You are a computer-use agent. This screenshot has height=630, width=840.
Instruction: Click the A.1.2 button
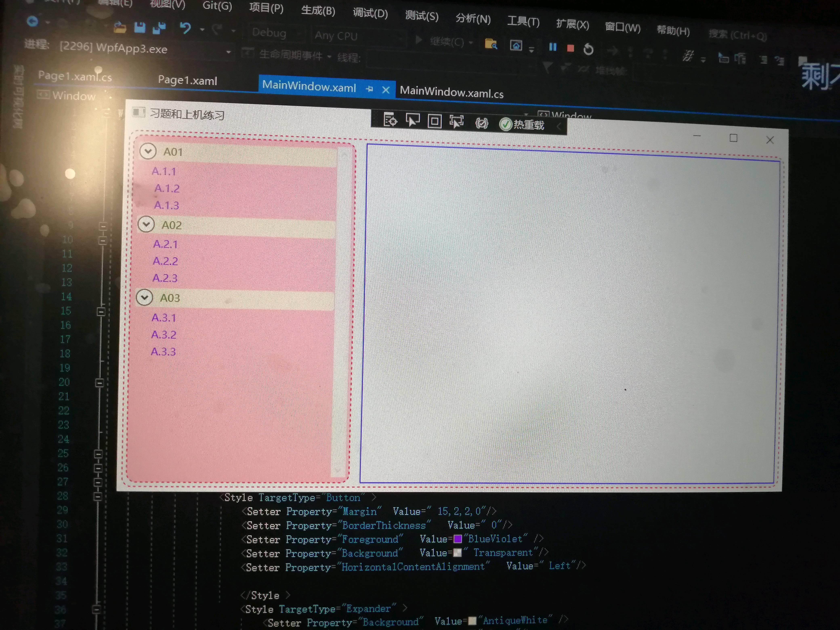167,188
